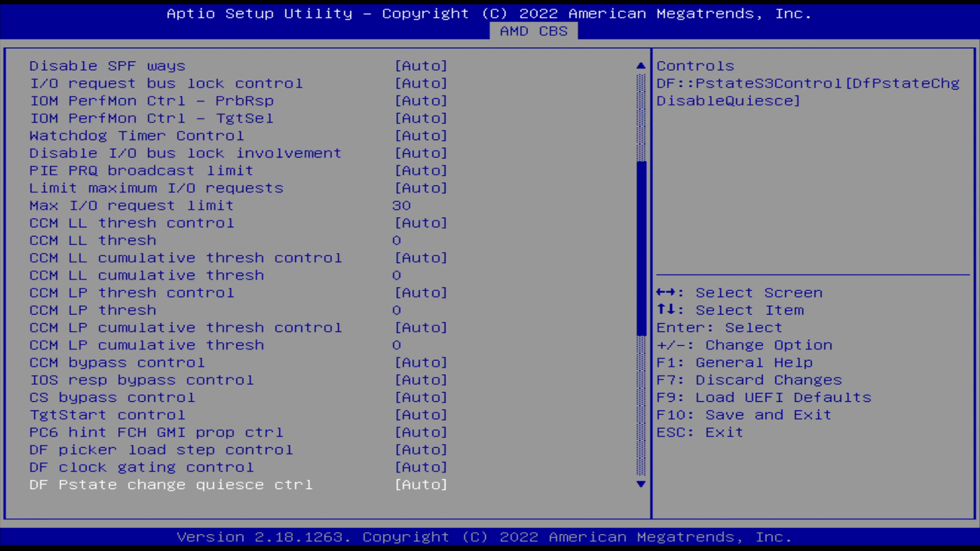The width and height of the screenshot is (980, 551).
Task: Click the "+/-: Change Option" key hint
Action: click(744, 345)
